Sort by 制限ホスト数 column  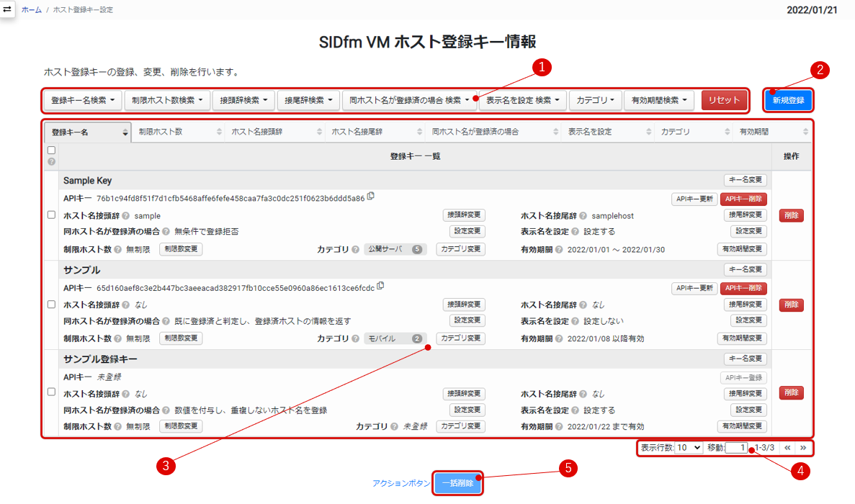pyautogui.click(x=178, y=132)
